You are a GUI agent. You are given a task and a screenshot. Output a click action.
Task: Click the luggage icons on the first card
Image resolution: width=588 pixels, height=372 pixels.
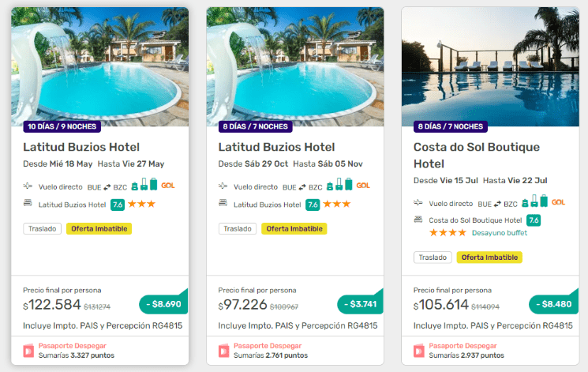coord(144,186)
